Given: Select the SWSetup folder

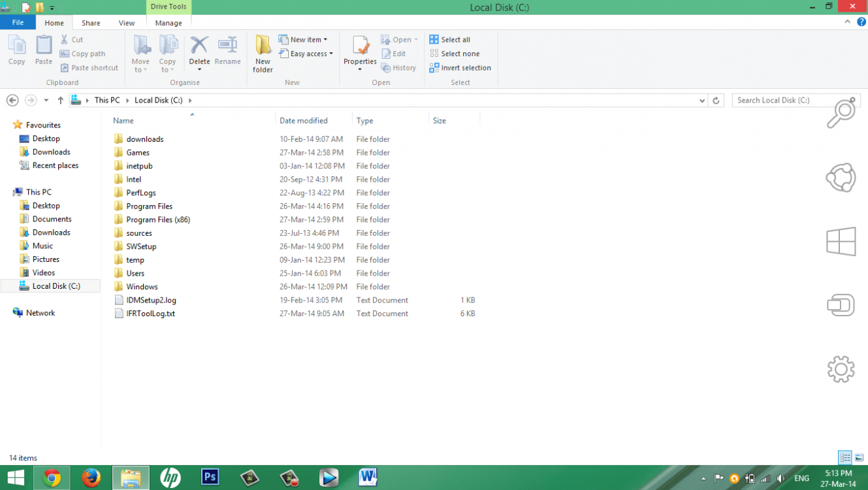Looking at the screenshot, I should 141,246.
